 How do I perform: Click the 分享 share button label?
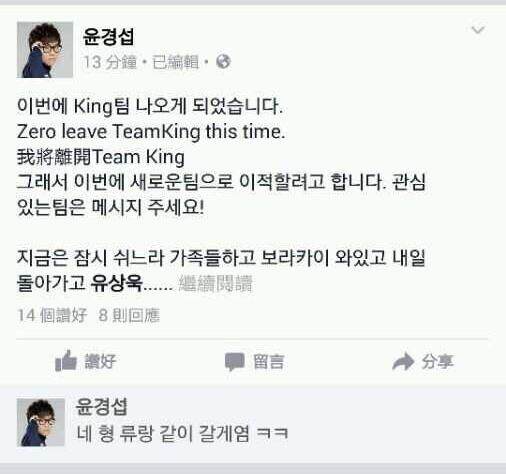(437, 362)
